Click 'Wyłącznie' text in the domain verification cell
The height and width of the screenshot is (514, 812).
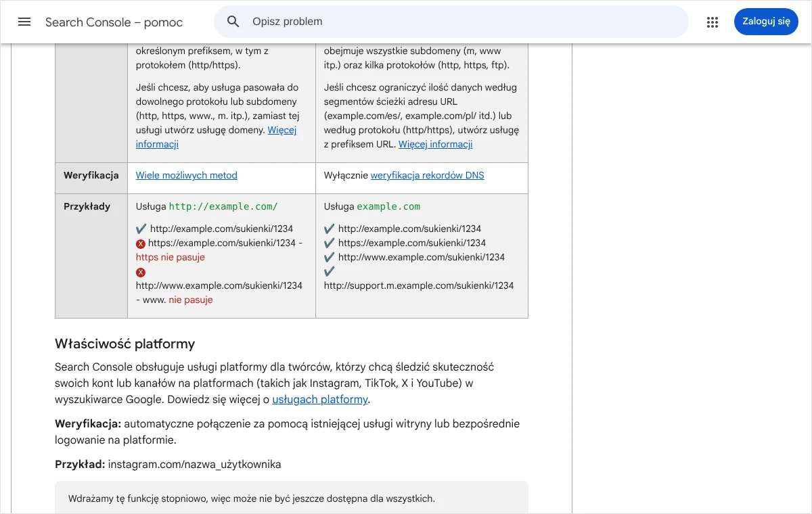coord(346,175)
